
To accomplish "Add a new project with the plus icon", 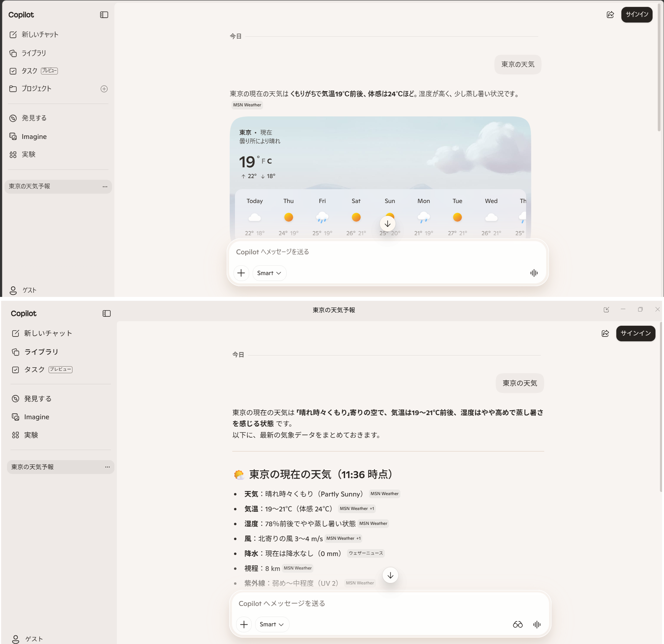I will pos(104,89).
